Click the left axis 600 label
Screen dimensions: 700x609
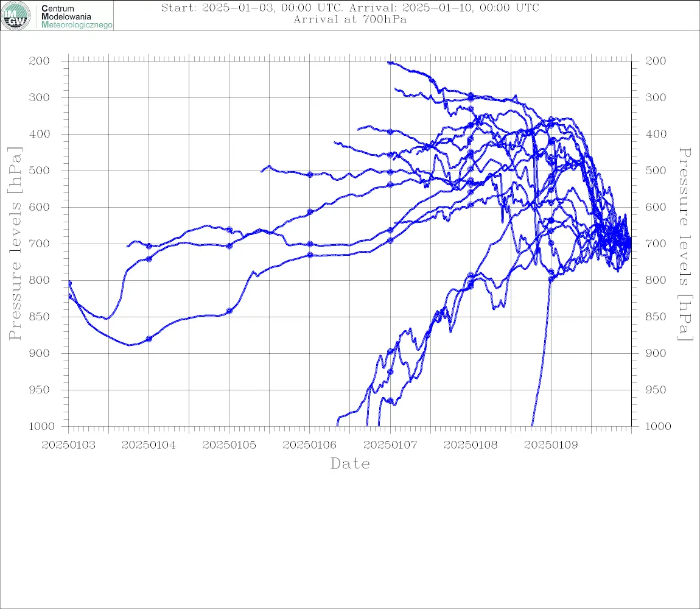click(40, 207)
